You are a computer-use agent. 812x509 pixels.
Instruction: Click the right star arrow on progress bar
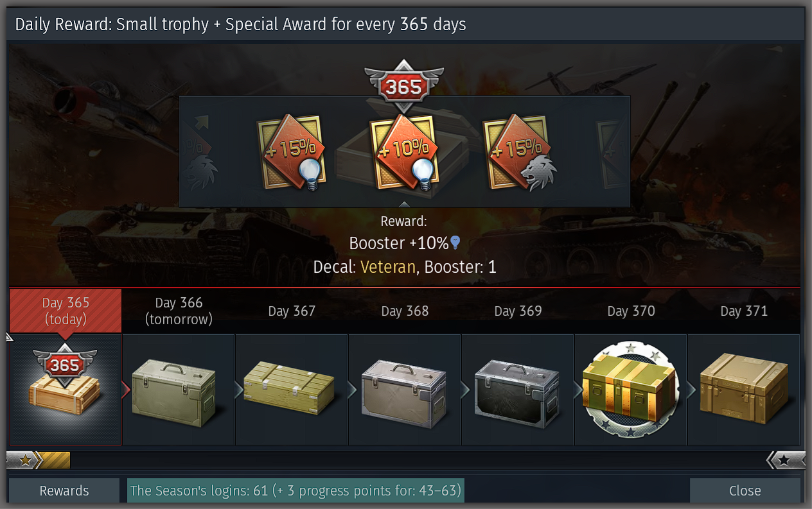point(786,460)
